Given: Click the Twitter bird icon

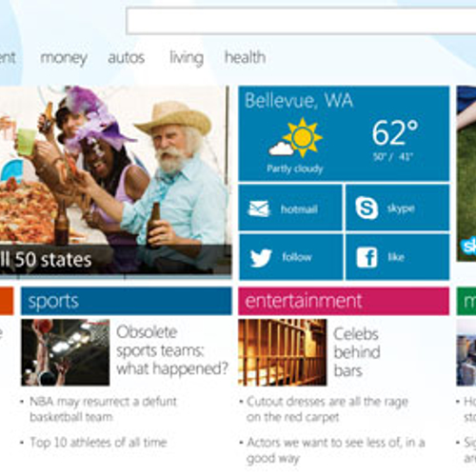Looking at the screenshot, I should [x=261, y=257].
